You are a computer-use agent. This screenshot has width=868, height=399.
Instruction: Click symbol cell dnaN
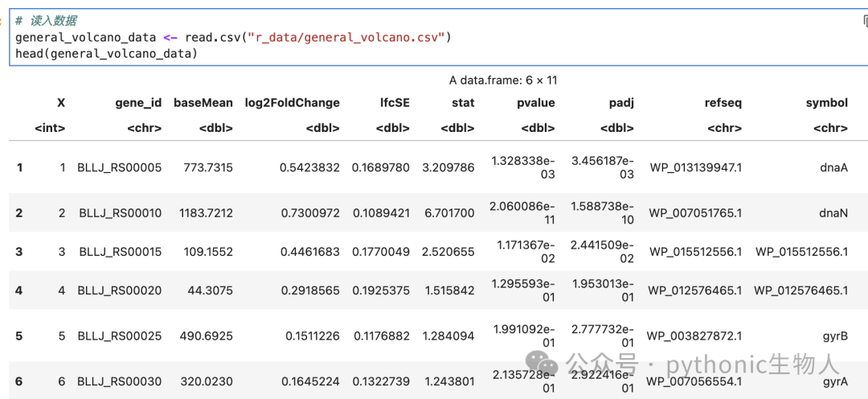click(x=835, y=213)
